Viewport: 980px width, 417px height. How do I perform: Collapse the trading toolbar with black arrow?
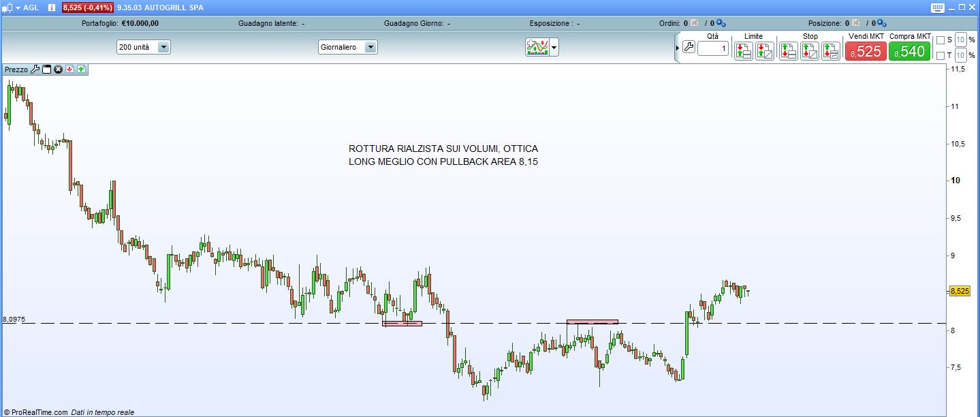tap(677, 48)
